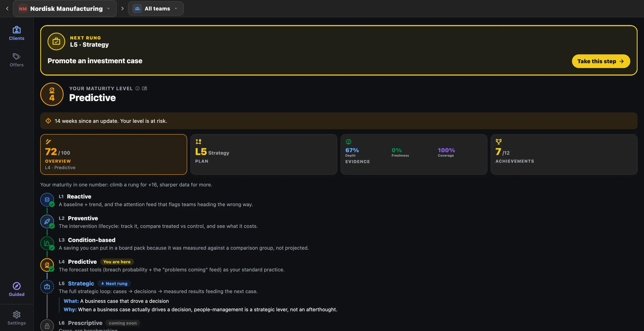
Task: Click the L2 Preventive rocket icon
Action: [x=47, y=221]
